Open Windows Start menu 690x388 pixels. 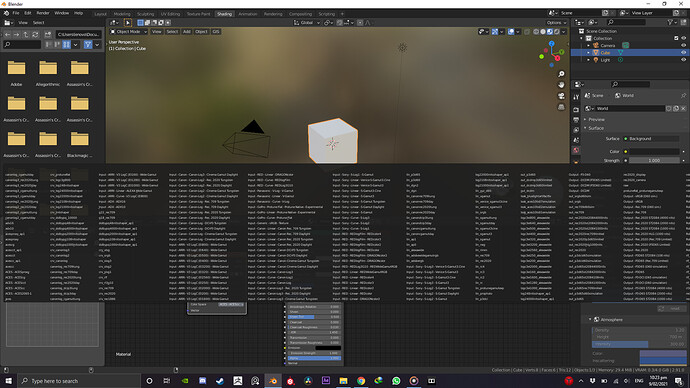point(8,381)
